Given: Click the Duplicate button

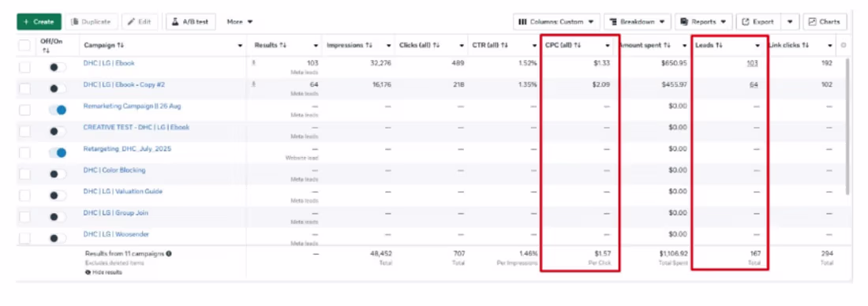Looking at the screenshot, I should (x=92, y=21).
